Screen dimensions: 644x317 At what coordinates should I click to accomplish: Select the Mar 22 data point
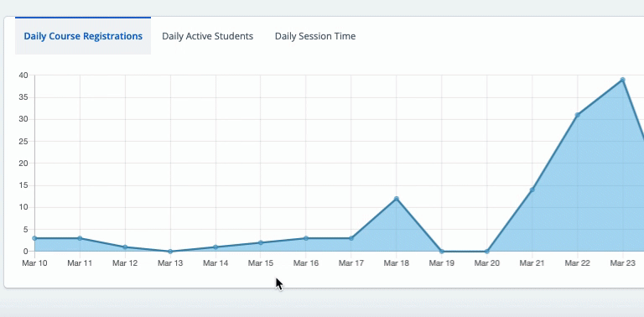point(578,115)
